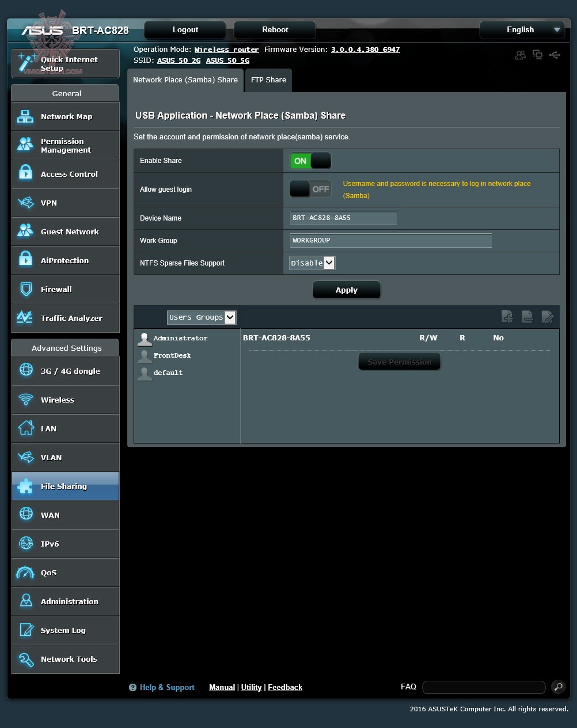Click the FAQ search magnifier icon

pos(558,687)
